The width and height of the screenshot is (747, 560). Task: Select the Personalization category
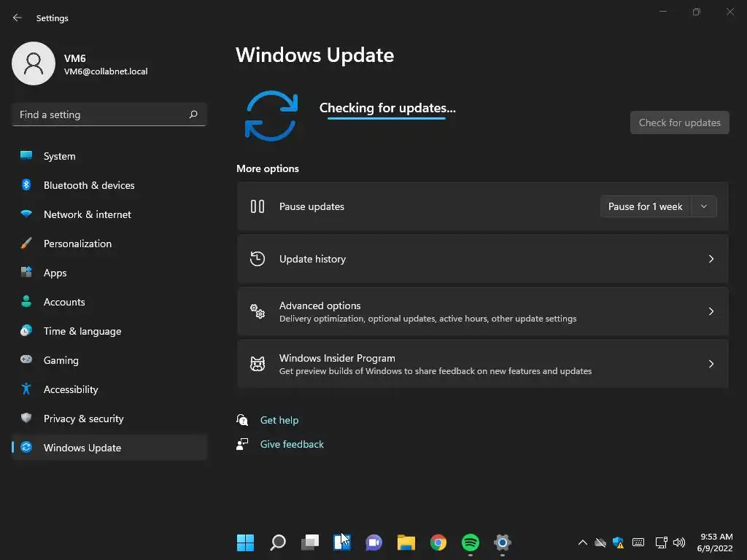[109, 244]
